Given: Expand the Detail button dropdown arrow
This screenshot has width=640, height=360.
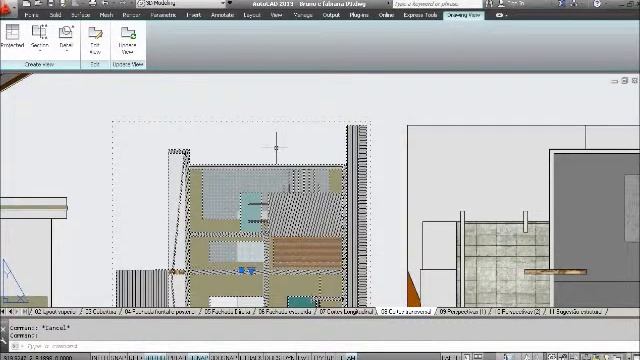Looking at the screenshot, I should coord(66,51).
